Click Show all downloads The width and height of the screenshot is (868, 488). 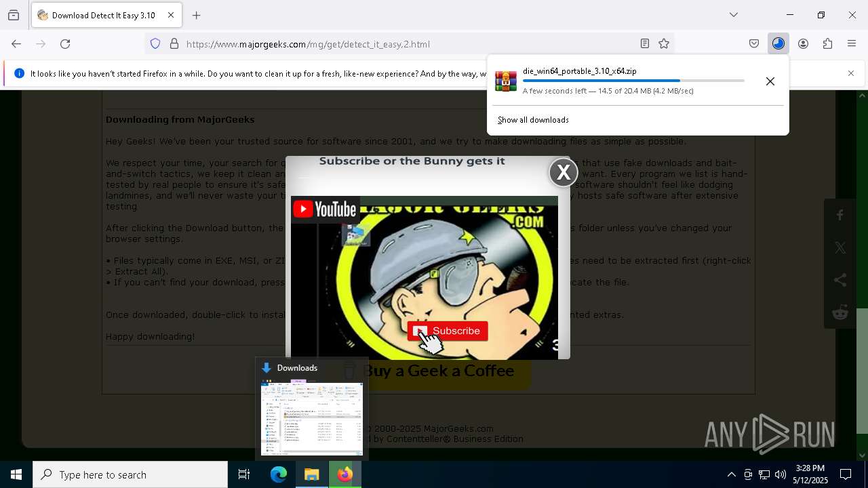533,120
